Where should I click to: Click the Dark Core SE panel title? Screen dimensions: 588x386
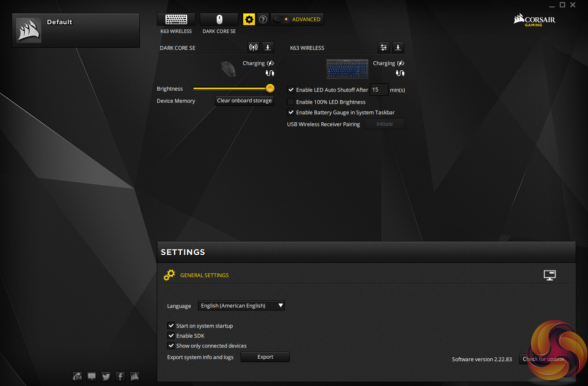(x=178, y=48)
